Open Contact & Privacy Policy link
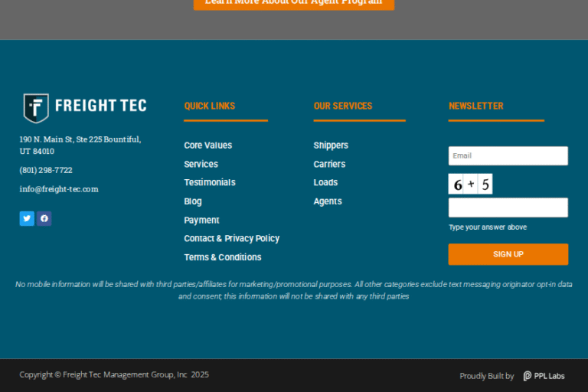The image size is (588, 392). click(x=231, y=238)
